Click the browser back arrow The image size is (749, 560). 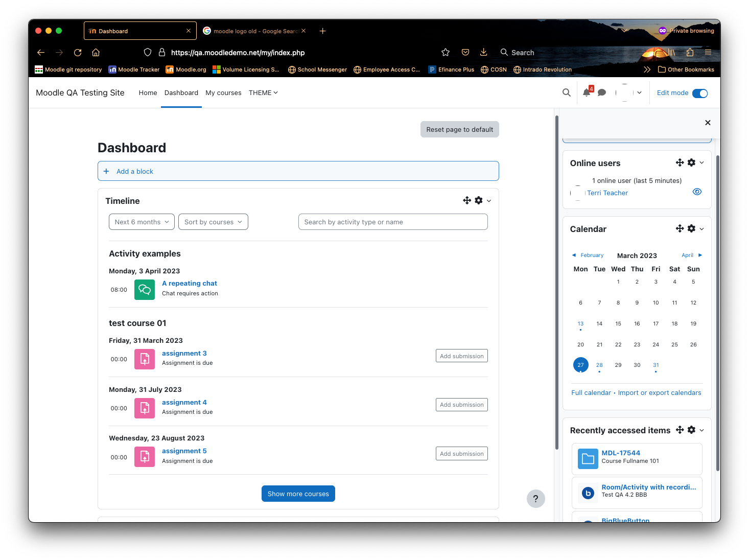coord(41,53)
